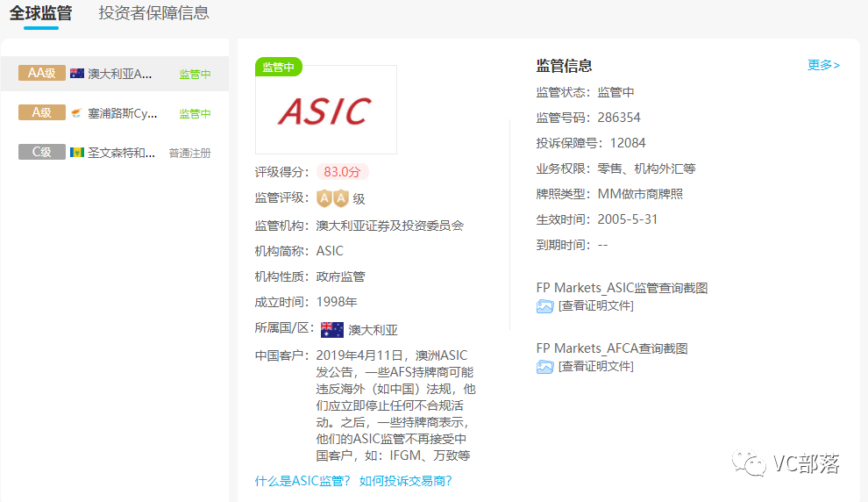The width and height of the screenshot is (868, 502).
Task: Click the ASIC logo image
Action: click(x=325, y=111)
